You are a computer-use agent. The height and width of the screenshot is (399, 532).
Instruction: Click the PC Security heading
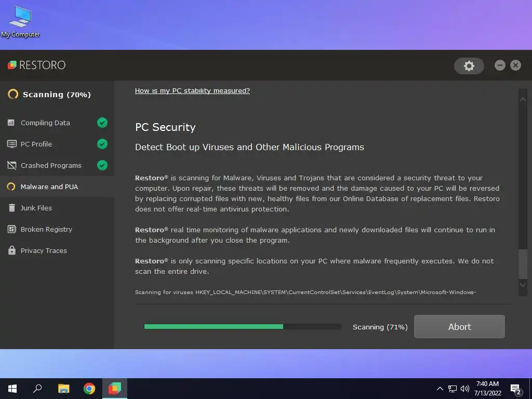pyautogui.click(x=165, y=127)
